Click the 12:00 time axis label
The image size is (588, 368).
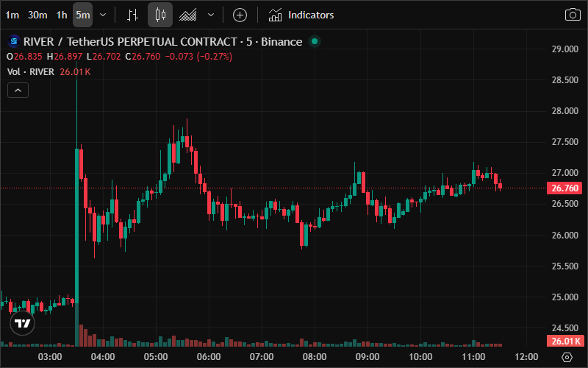(x=526, y=357)
